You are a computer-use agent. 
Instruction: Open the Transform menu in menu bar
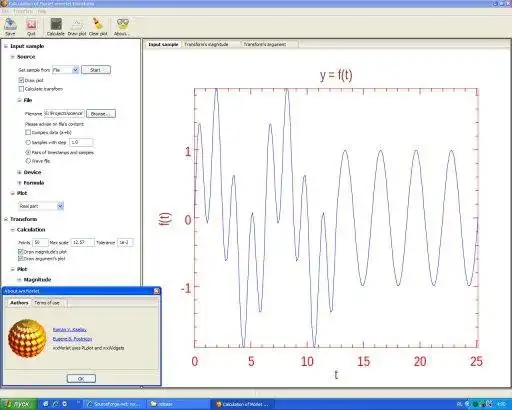point(23,11)
